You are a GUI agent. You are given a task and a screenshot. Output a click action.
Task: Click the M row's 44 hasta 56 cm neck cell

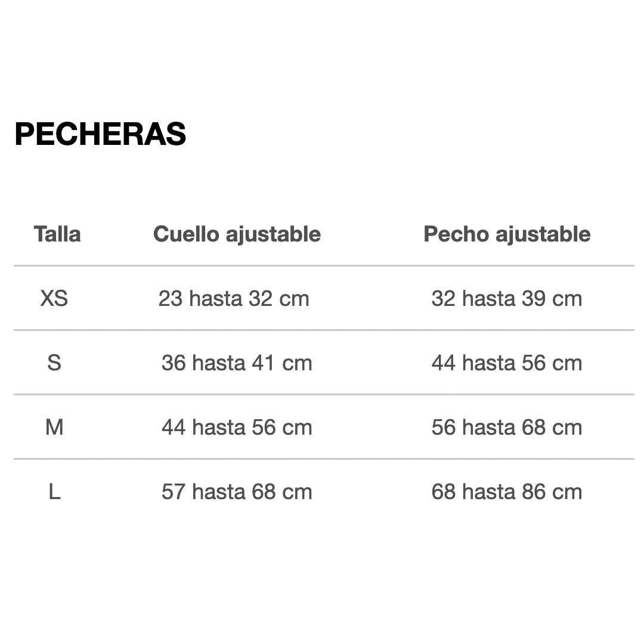tap(237, 427)
